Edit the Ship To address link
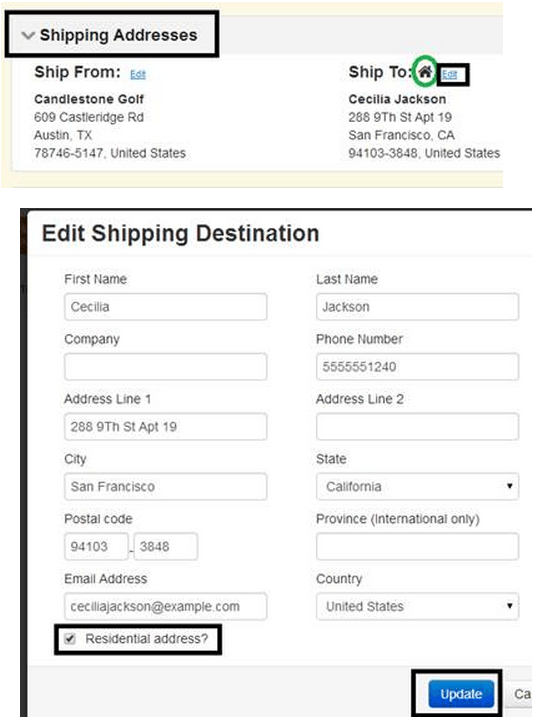Image resolution: width=536 pixels, height=722 pixels. [x=449, y=75]
